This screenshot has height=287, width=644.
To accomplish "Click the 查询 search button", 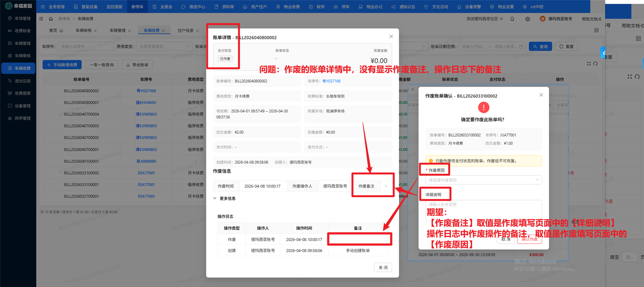I will (x=540, y=47).
